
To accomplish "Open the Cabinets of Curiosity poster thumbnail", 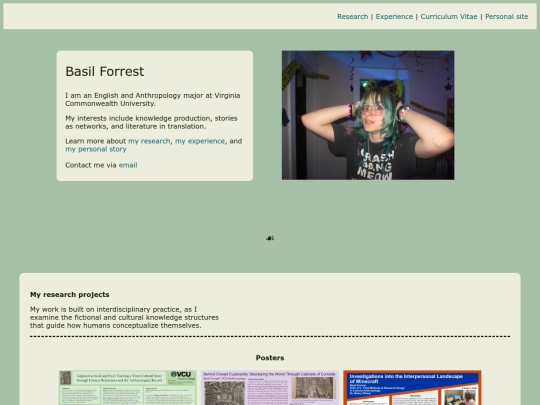I will (x=270, y=387).
